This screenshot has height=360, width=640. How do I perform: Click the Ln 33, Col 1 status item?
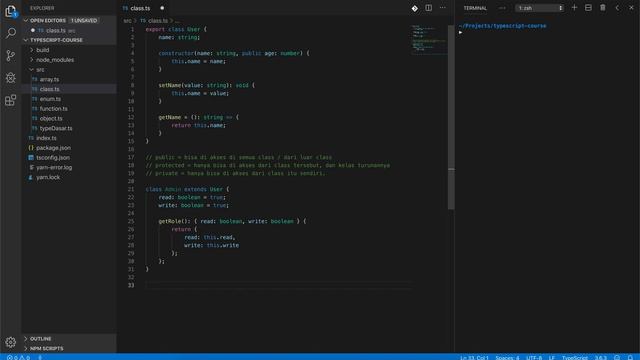pyautogui.click(x=474, y=357)
